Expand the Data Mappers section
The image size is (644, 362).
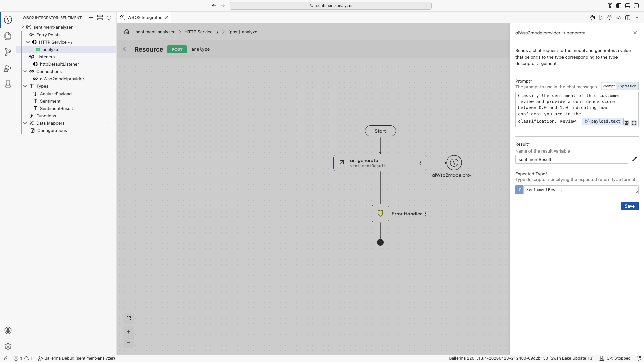coord(25,123)
